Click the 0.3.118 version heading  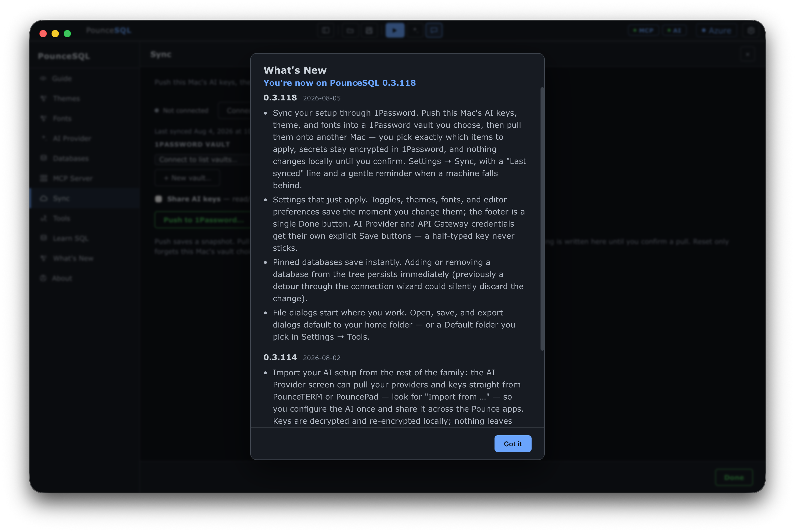click(280, 98)
